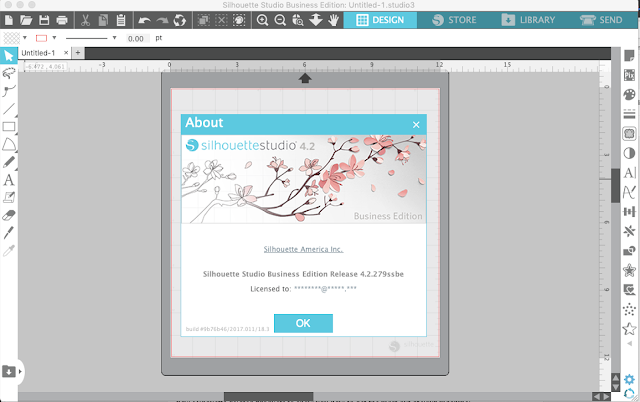Select the Draw a Line tool
Screen dimensions: 640x402
pos(9,109)
